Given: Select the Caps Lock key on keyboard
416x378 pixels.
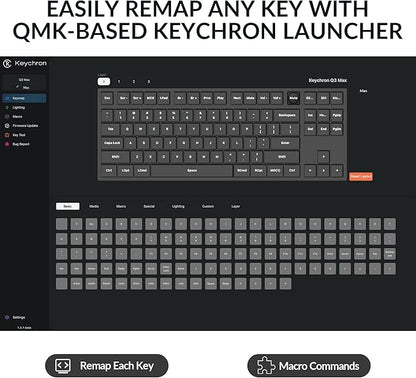Looking at the screenshot, I should point(112,143).
